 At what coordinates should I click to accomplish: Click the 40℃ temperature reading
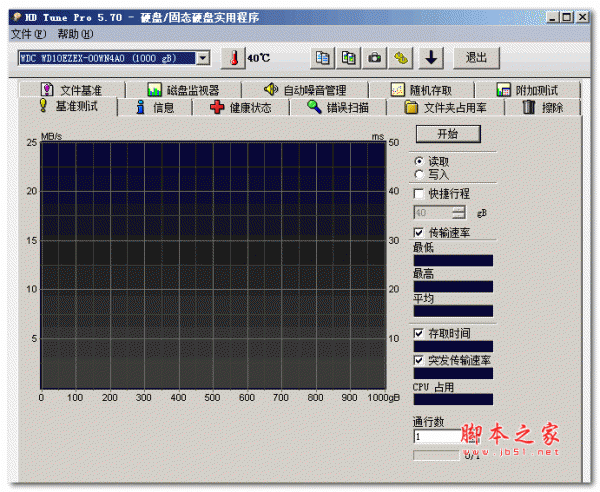[259, 58]
